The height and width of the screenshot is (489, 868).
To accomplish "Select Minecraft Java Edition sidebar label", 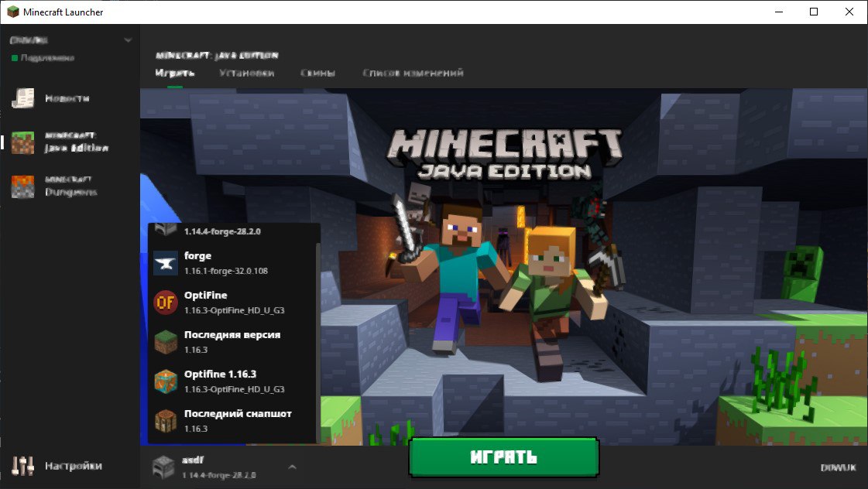I will coord(77,142).
